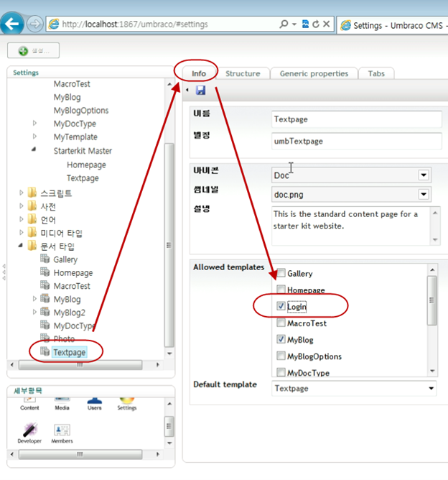
Task: Click the search magnifier in address bar
Action: [x=284, y=24]
